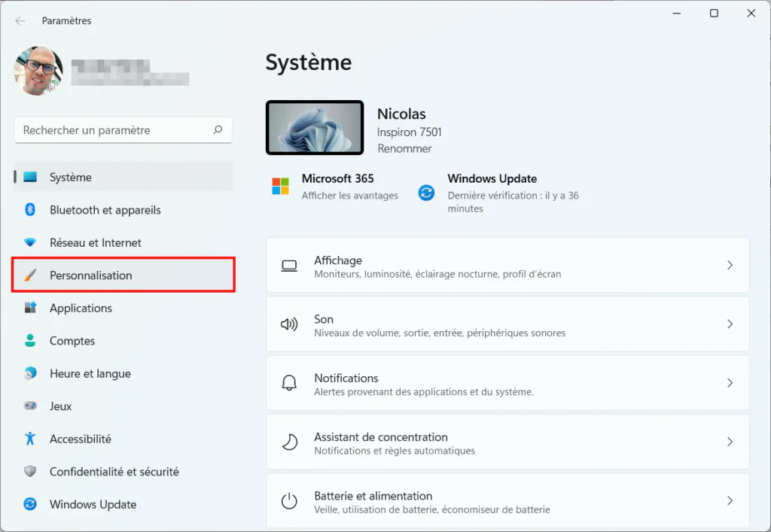
Task: Click the Rechercher un paramètre search field
Action: [123, 130]
